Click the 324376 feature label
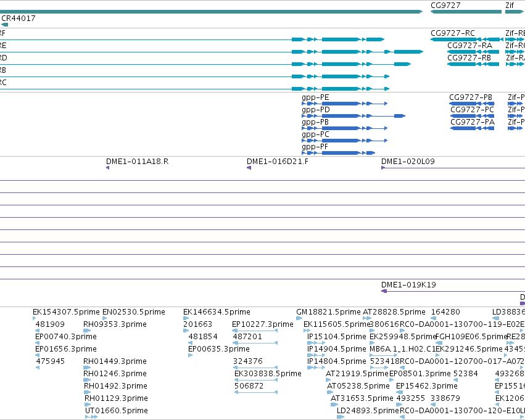 pyautogui.click(x=248, y=362)
